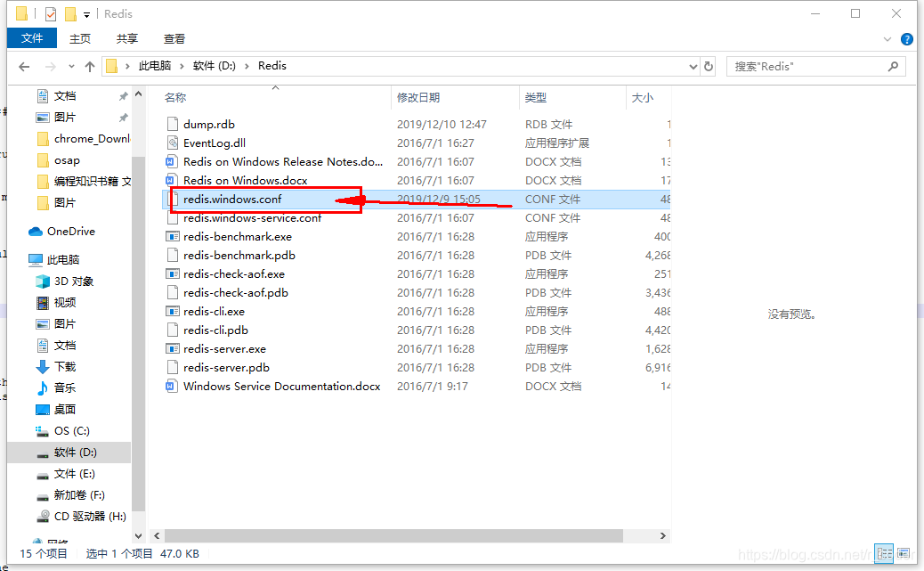
Task: Expand the address bar history dropdown
Action: pos(693,67)
